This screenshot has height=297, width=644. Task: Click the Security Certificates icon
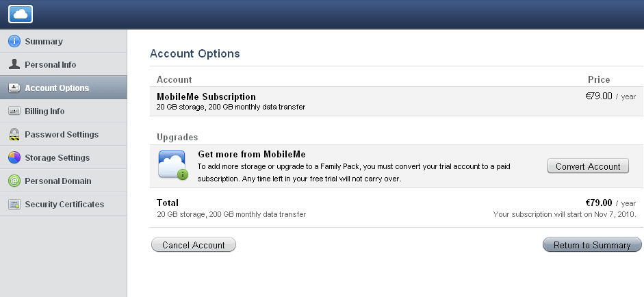tap(14, 204)
